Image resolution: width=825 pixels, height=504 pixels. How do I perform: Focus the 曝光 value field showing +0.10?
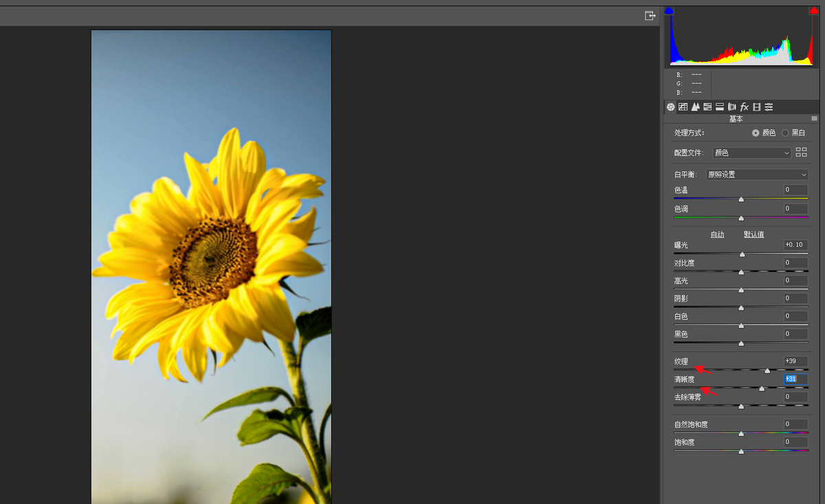[796, 245]
